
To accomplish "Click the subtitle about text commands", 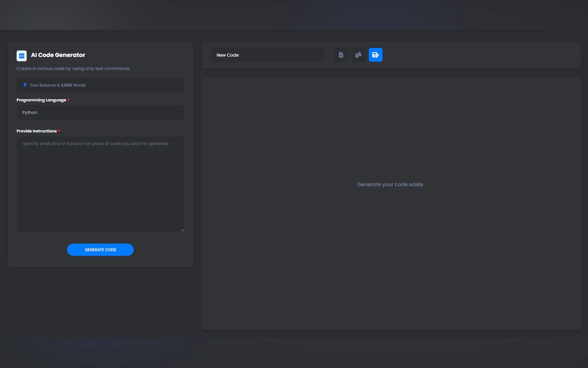I will point(73,68).
